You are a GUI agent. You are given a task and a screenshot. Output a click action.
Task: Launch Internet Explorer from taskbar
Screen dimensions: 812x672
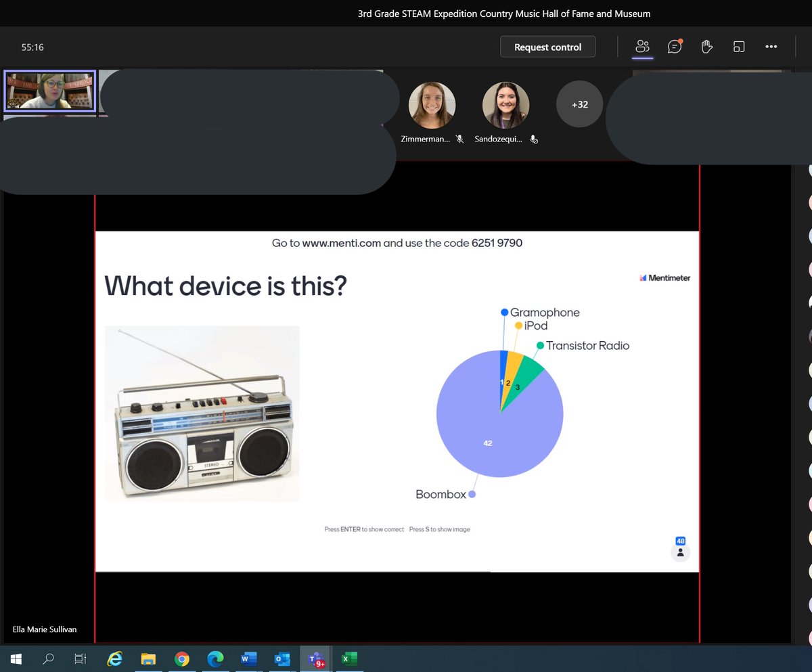pyautogui.click(x=116, y=658)
